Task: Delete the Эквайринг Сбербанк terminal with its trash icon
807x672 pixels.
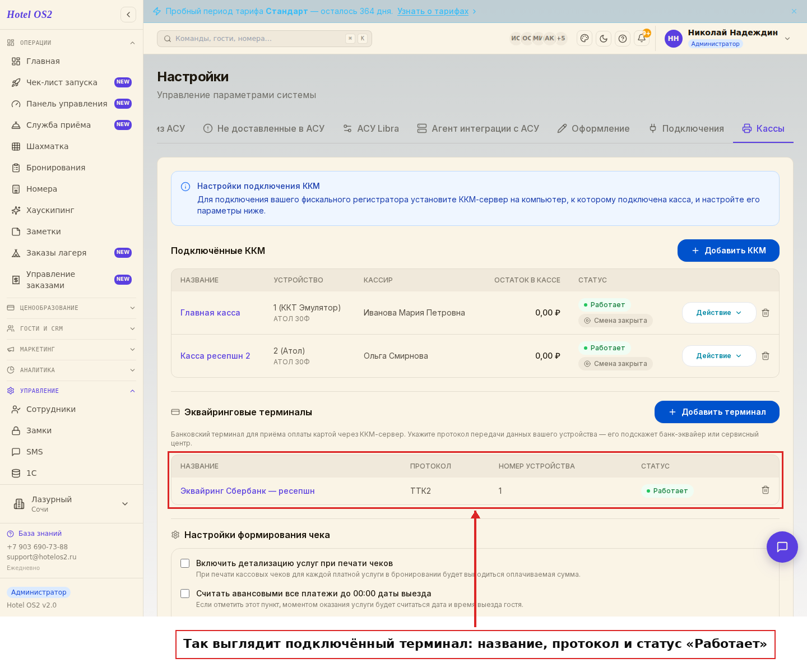Action: coord(766,490)
